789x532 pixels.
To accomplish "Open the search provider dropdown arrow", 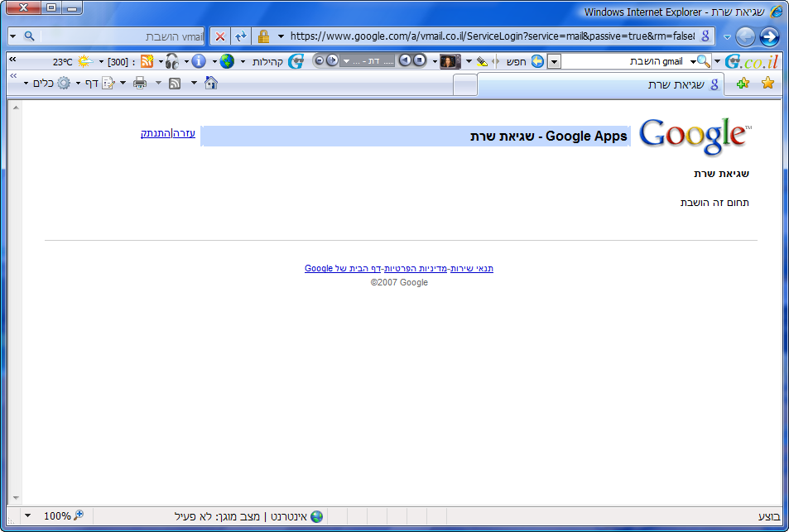I will (13, 36).
